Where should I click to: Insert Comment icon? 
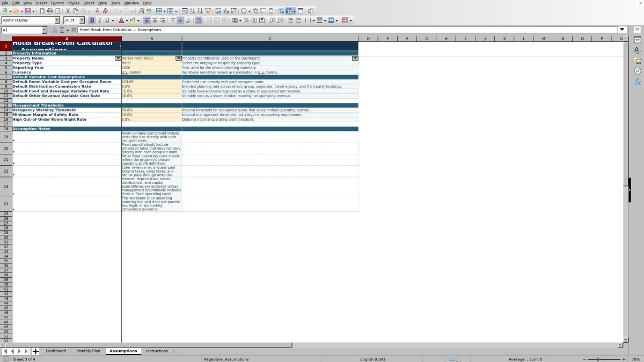[264, 11]
